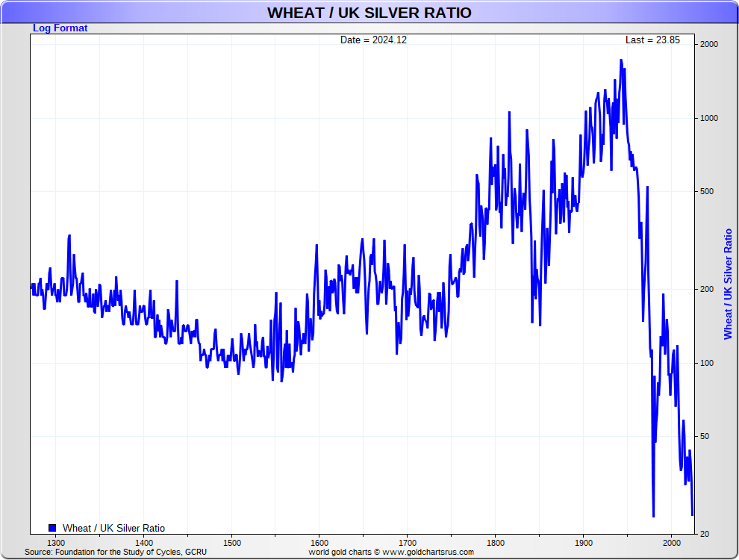
Task: Click the 1900 x-axis year label
Action: tap(584, 543)
